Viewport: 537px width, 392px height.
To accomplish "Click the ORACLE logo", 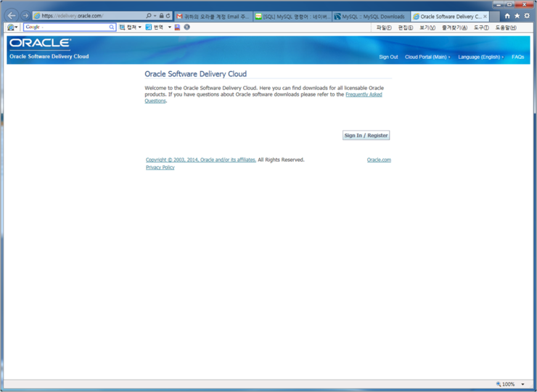I will (x=40, y=43).
